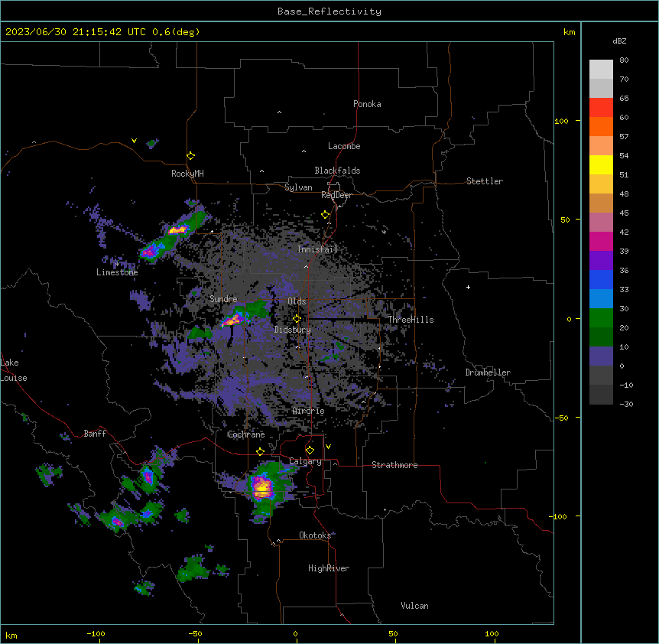Click the Strathmore label
Image resolution: width=659 pixels, height=644 pixels.
[394, 465]
